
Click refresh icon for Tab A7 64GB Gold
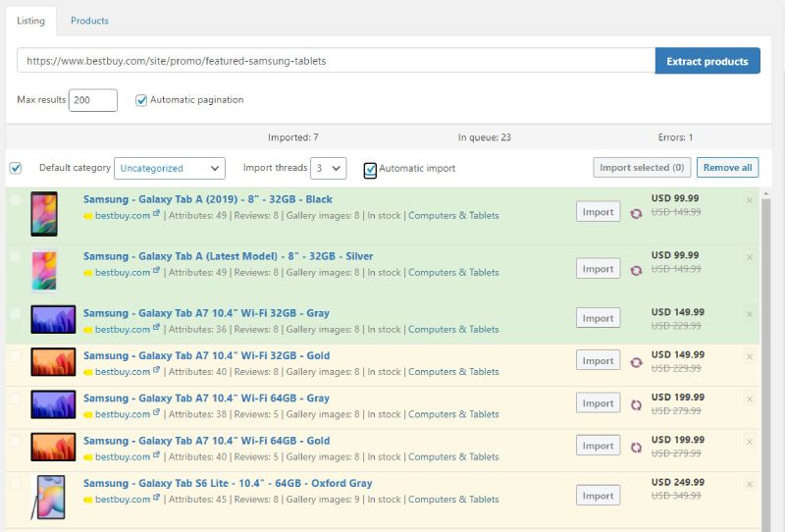(x=636, y=447)
